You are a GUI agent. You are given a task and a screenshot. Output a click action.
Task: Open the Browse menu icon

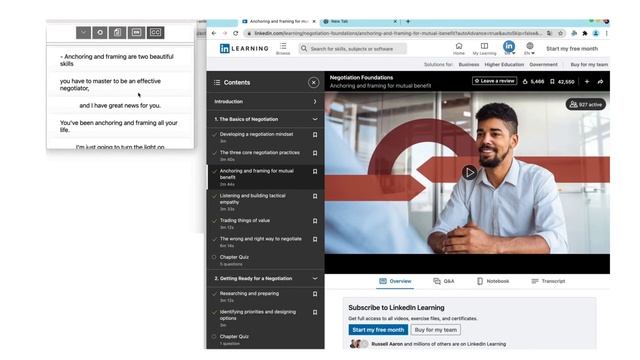coord(283,46)
